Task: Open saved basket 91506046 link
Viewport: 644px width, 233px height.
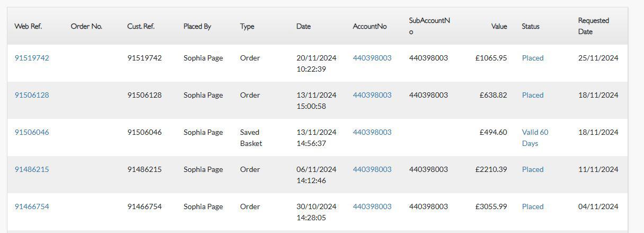Action: (x=32, y=132)
